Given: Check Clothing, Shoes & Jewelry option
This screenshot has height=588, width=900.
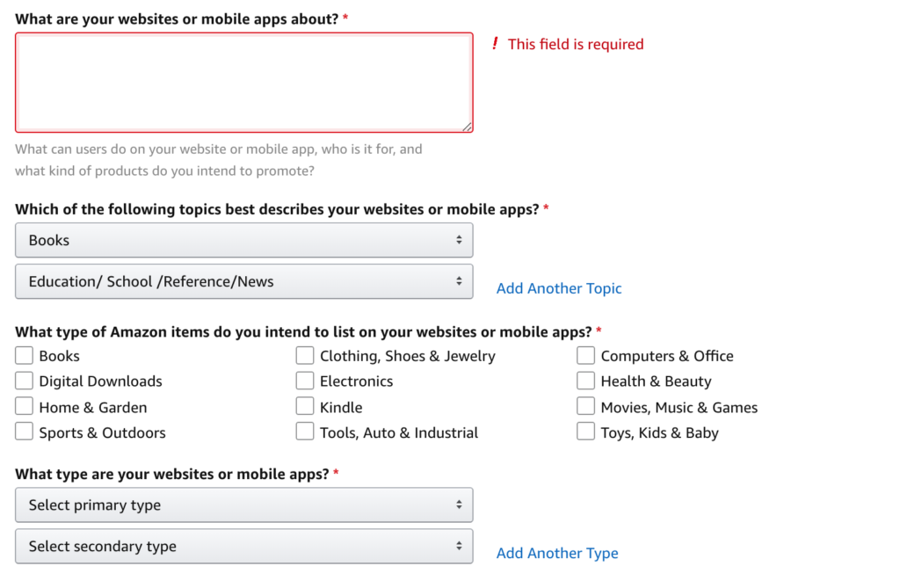Looking at the screenshot, I should [305, 356].
